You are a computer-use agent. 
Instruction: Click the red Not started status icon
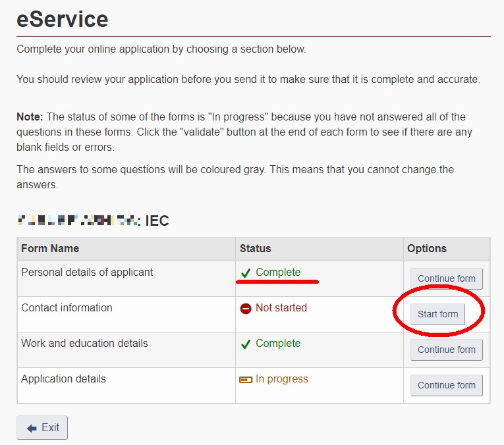(x=246, y=309)
